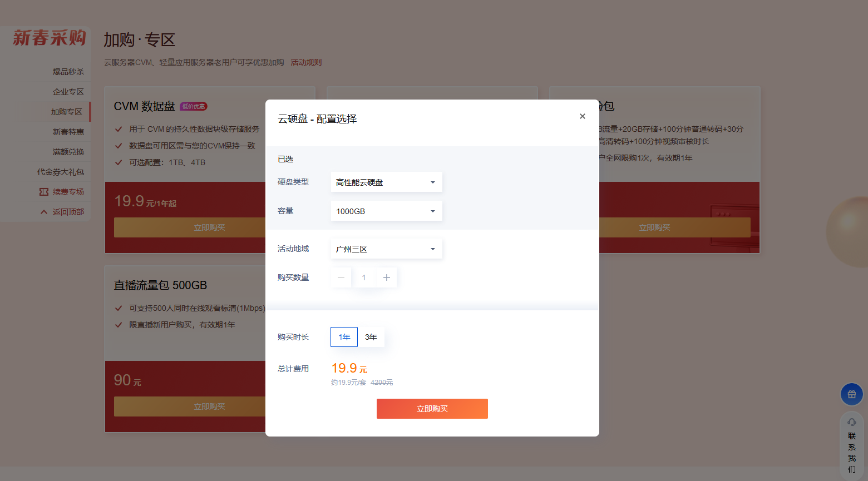Click the total price 19.9 元
The width and height of the screenshot is (868, 481).
349,368
